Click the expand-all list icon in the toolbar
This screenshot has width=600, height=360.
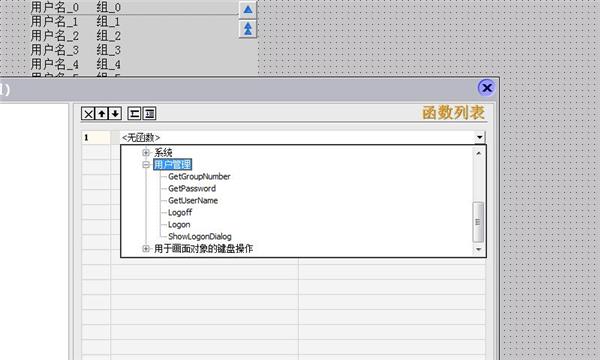(x=149, y=114)
